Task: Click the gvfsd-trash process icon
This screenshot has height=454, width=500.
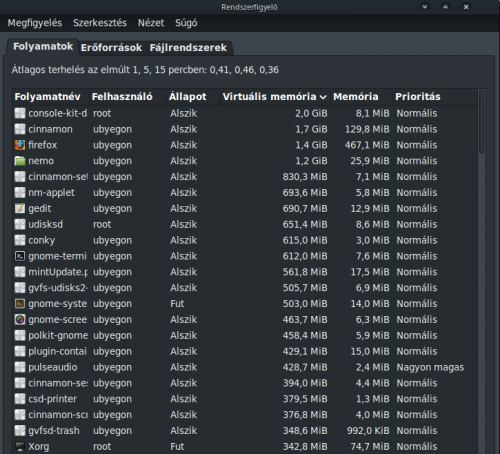Action: tap(20, 431)
